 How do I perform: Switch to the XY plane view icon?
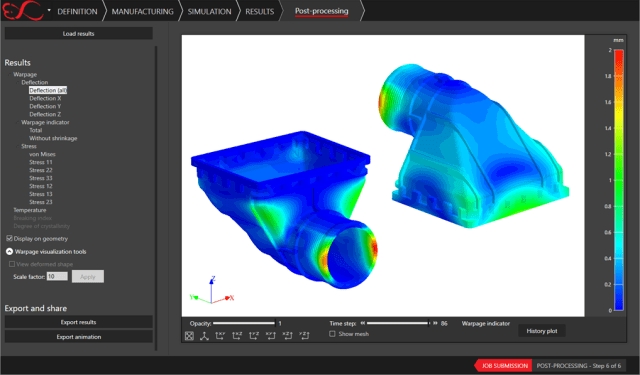(x=220, y=335)
